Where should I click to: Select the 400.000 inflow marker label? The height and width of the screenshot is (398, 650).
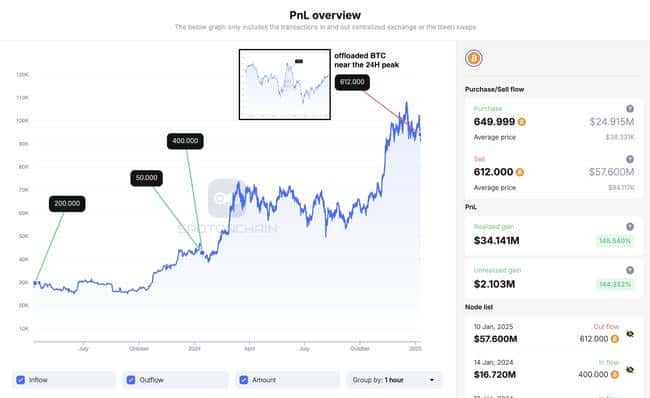coord(185,141)
